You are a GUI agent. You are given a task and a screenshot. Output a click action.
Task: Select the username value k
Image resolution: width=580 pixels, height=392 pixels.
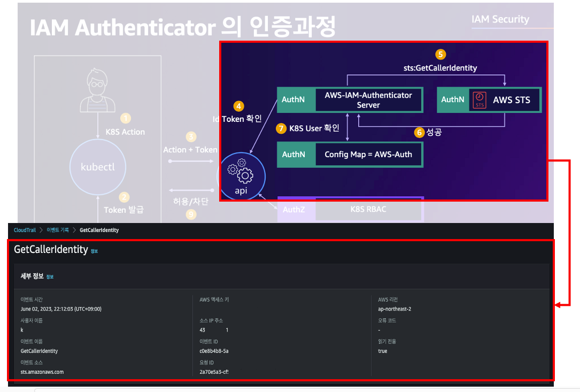(x=22, y=330)
